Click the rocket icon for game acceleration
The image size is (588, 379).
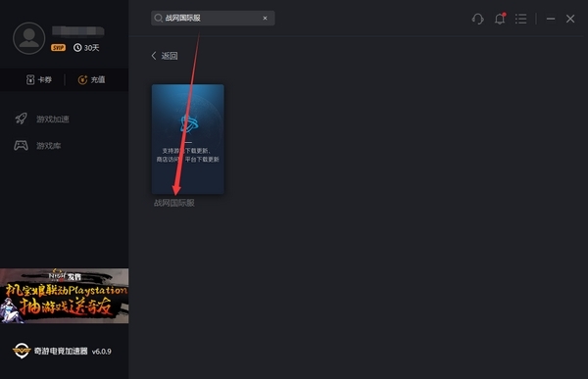[21, 118]
